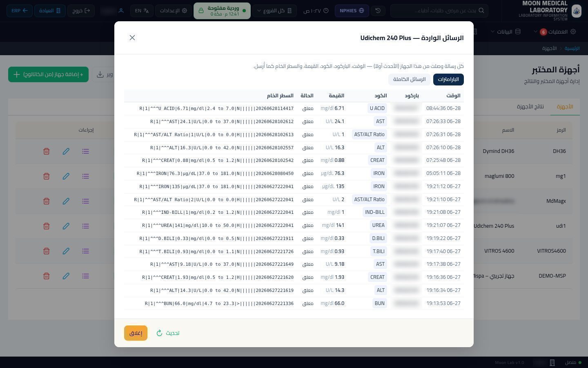Screen dimensions: 588x368
Task: Delete the DEMO-MSP device row
Action: pyautogui.click(x=47, y=276)
